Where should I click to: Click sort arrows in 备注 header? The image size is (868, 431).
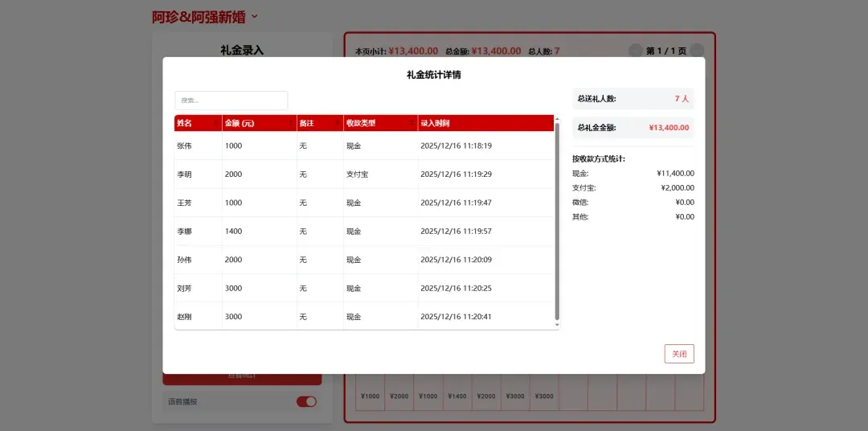pyautogui.click(x=338, y=123)
